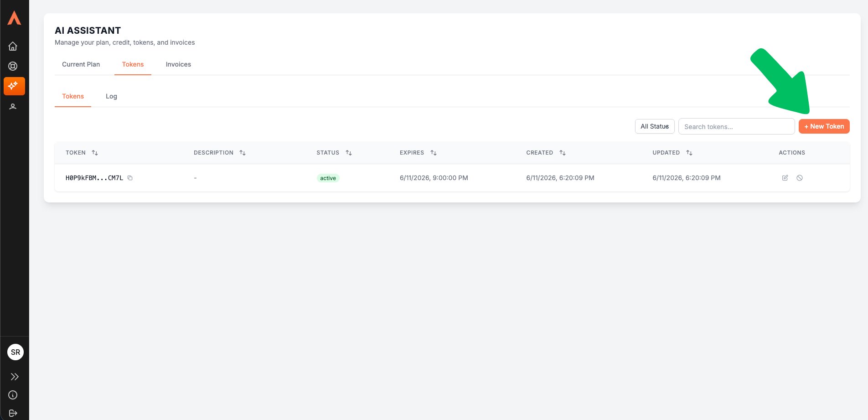Edit the H0P9kFBM...CM7L token
Image resolution: width=868 pixels, height=420 pixels.
coord(785,178)
